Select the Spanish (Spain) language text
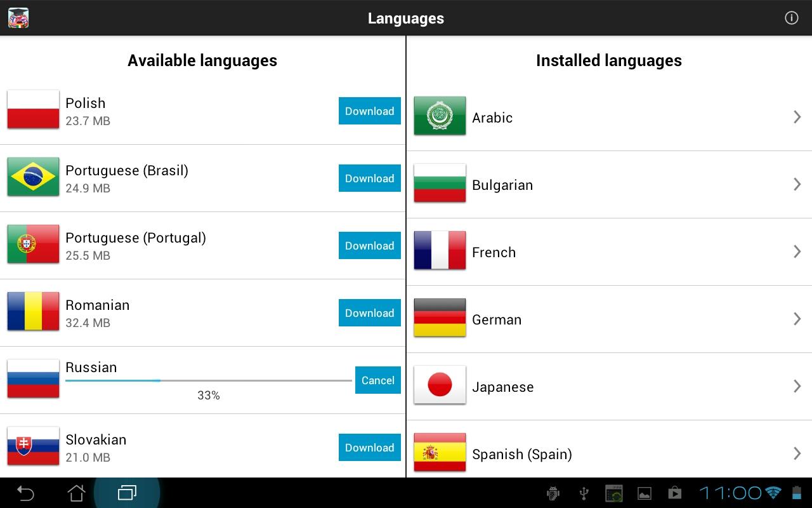The image size is (812, 508). click(x=522, y=455)
